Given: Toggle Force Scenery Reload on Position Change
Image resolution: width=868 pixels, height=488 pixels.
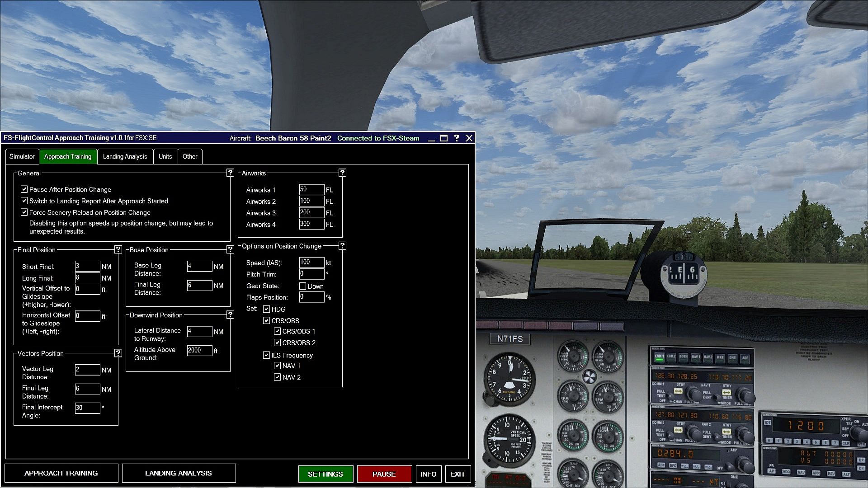Looking at the screenshot, I should [x=24, y=212].
